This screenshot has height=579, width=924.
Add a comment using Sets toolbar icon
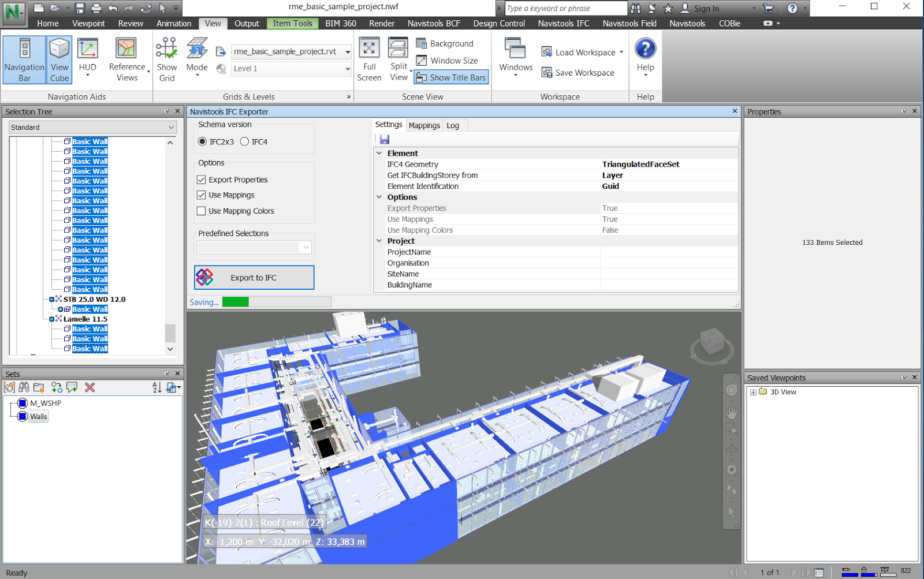click(72, 387)
